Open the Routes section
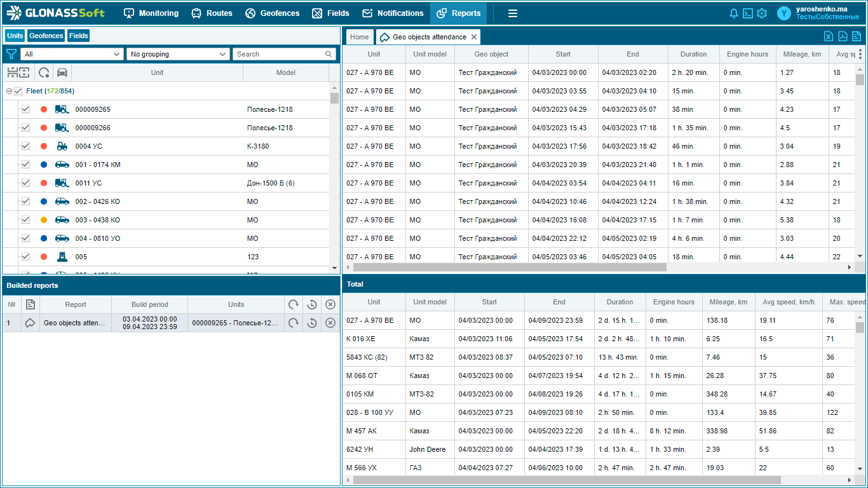The image size is (868, 488). (212, 13)
